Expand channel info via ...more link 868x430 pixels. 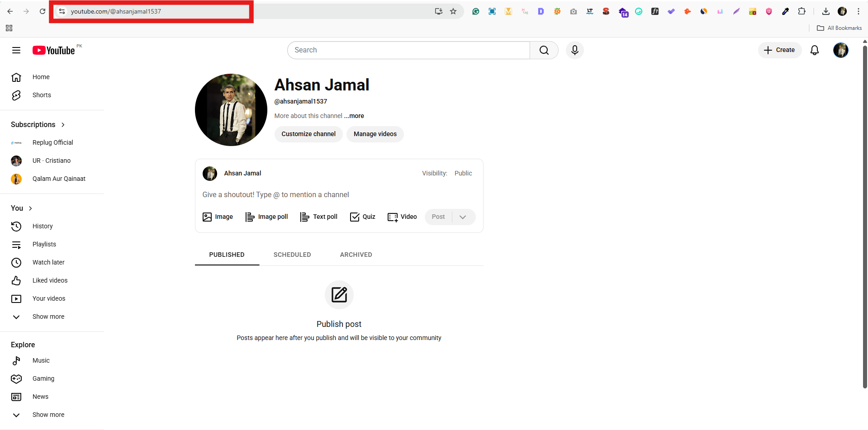click(x=354, y=116)
